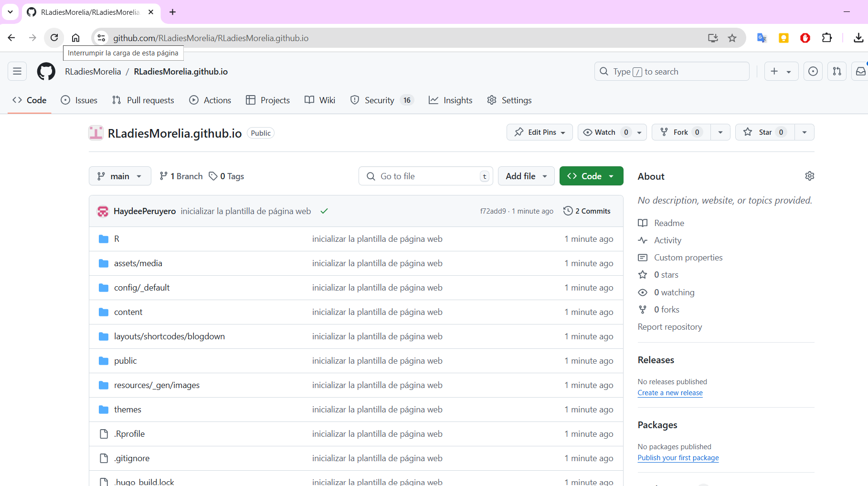Expand the Fork options arrow
The height and width of the screenshot is (486, 868).
pos(720,132)
